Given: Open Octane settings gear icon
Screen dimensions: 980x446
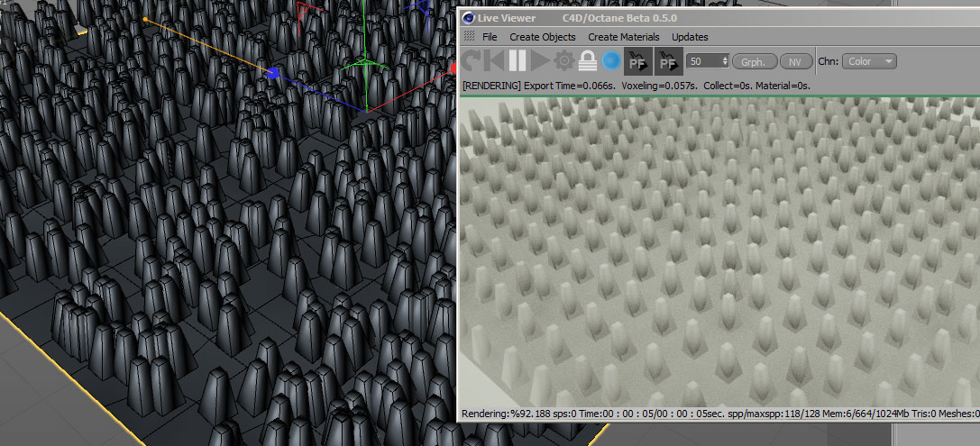Looking at the screenshot, I should 564,61.
